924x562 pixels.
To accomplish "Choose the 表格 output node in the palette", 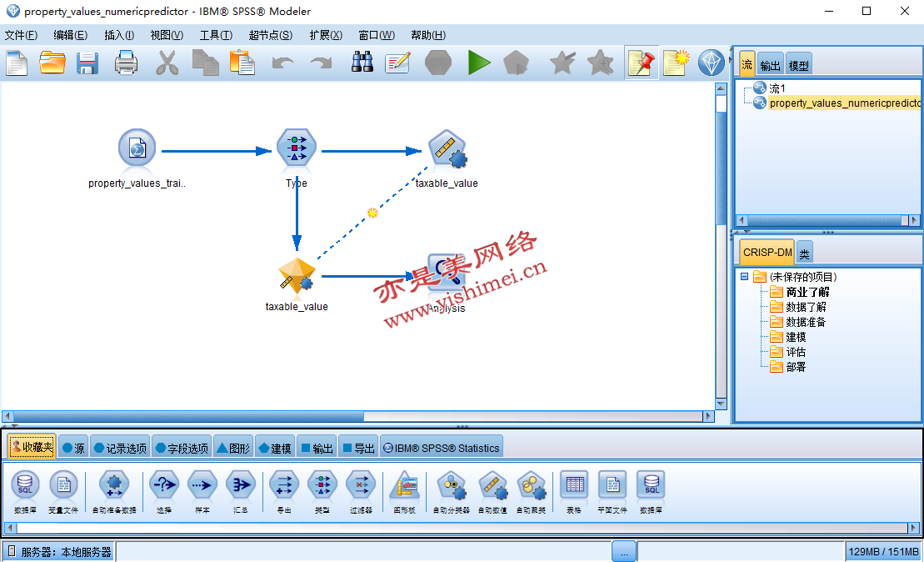I will (574, 491).
